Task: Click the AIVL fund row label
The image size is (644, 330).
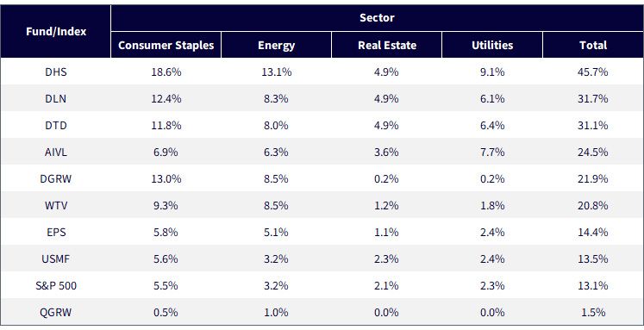Action: click(x=56, y=152)
